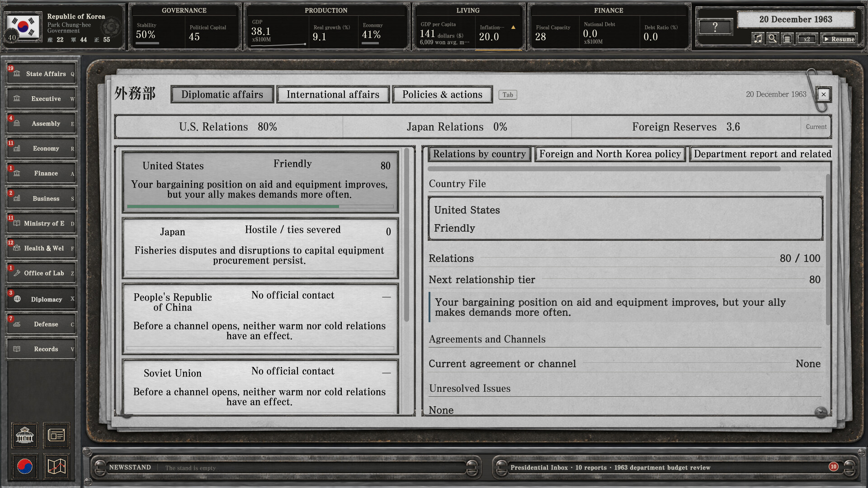Viewport: 868px width, 488px height.
Task: Open the Assembly panel
Action: point(41,123)
